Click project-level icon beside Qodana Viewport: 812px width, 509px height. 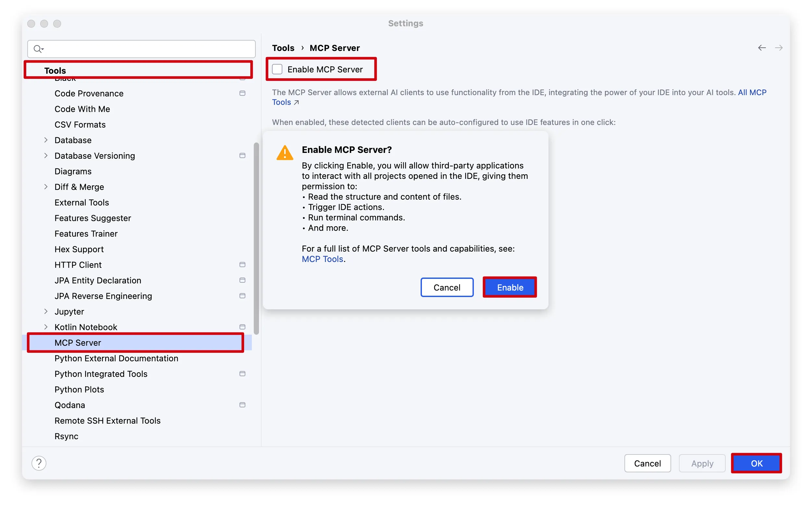(242, 405)
